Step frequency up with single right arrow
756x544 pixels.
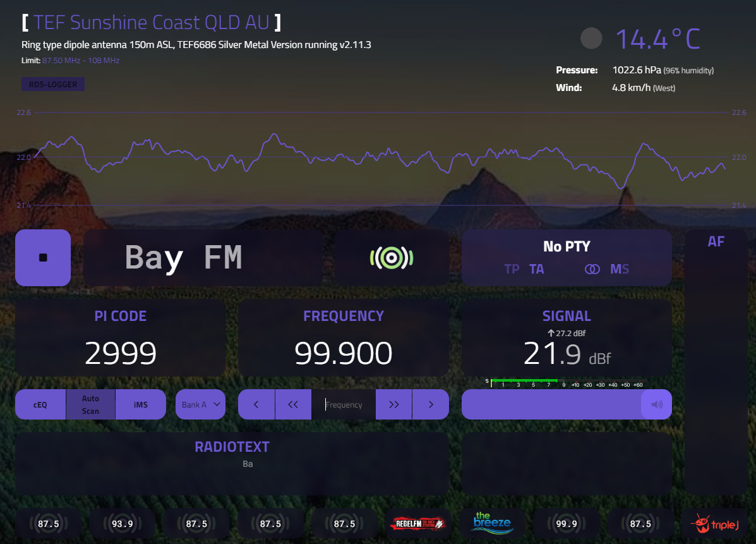pyautogui.click(x=431, y=404)
